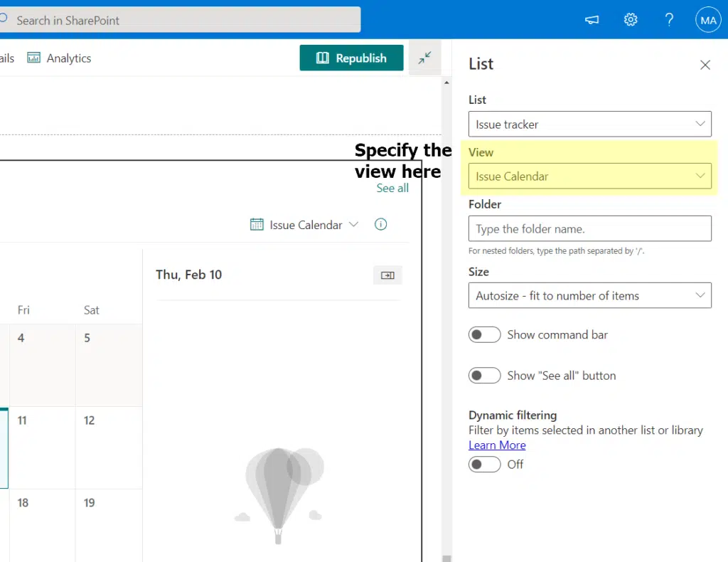Expand the View dropdown showing Issue Calendar

pos(589,176)
